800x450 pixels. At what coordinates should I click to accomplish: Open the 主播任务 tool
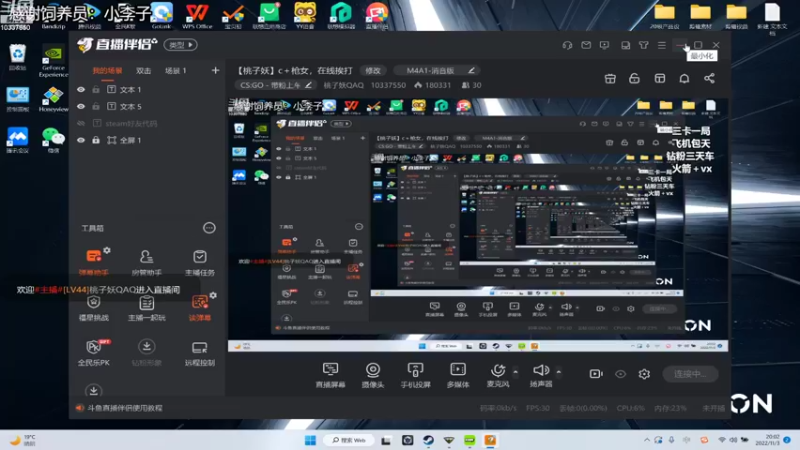[199, 263]
